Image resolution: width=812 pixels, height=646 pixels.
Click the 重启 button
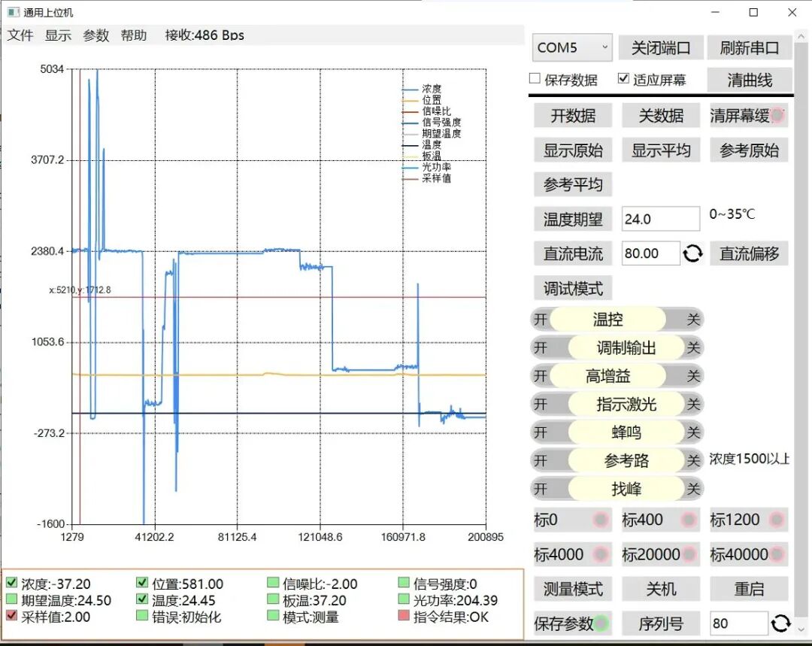coord(749,589)
